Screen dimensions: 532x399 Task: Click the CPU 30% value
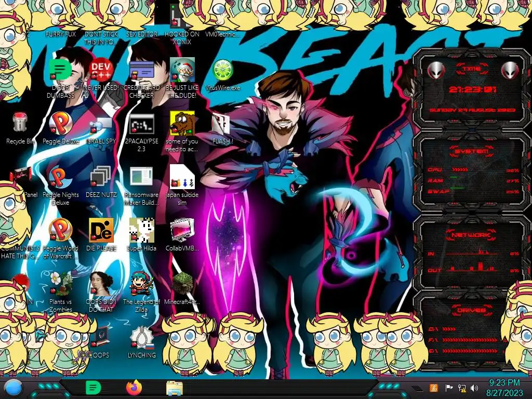pyautogui.click(x=513, y=170)
